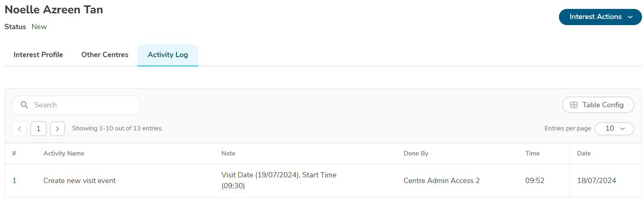Click Centre Admin Access 2 in the row
644x198 pixels.
pos(441,181)
